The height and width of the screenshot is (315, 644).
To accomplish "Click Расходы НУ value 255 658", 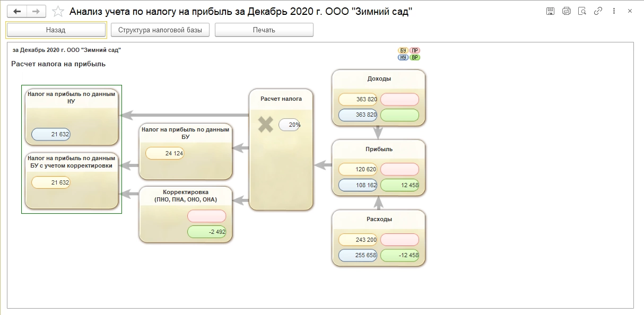I will coord(358,256).
